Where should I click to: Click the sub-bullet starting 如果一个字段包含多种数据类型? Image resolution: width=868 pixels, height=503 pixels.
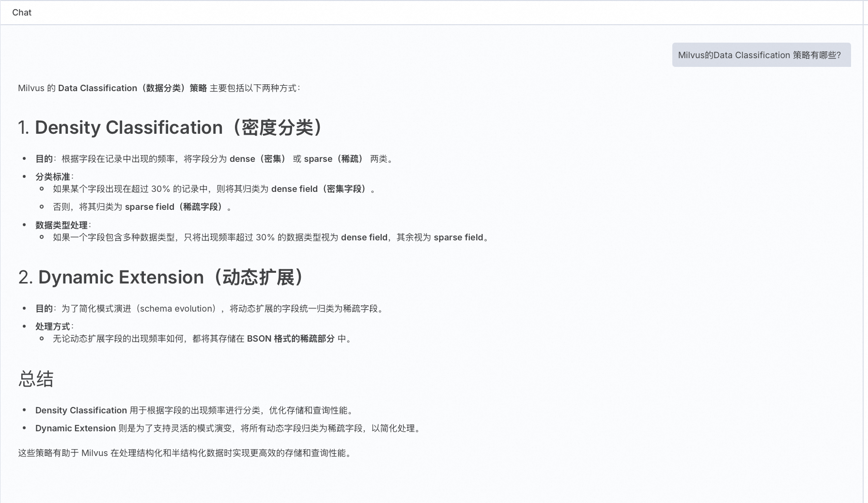pos(271,237)
